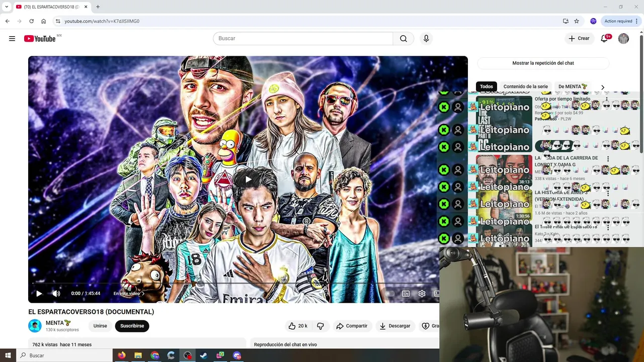Open OBS Studio from the taskbar
This screenshot has height=362, width=644.
point(188,355)
